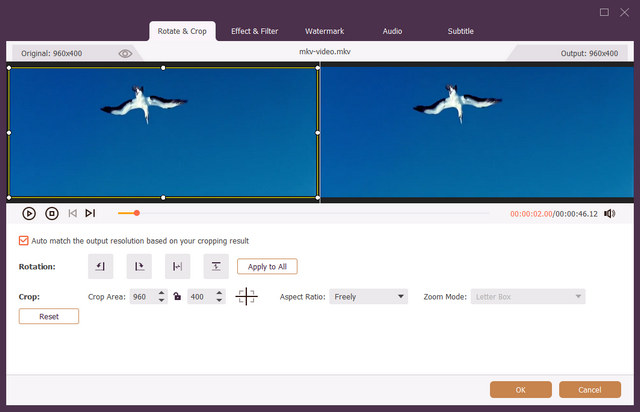
Task: Center the crop area with the crosshair icon
Action: [247, 296]
